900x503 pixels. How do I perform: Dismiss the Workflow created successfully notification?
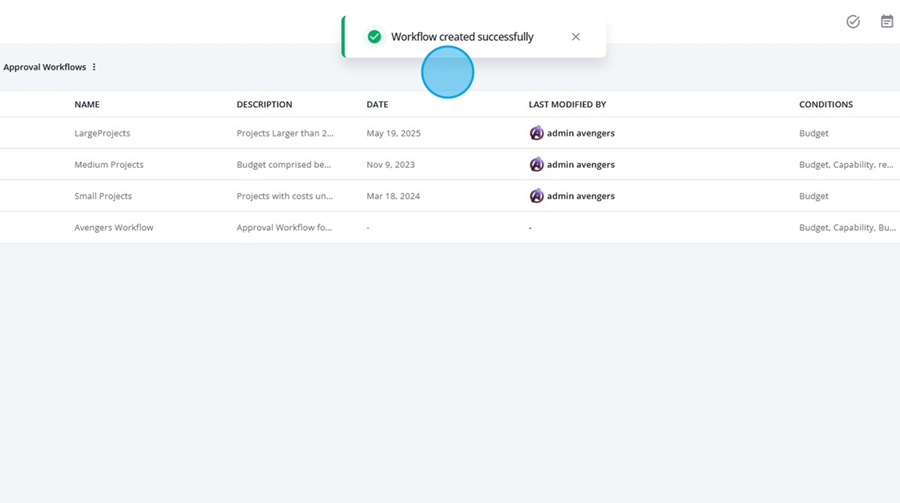tap(576, 37)
